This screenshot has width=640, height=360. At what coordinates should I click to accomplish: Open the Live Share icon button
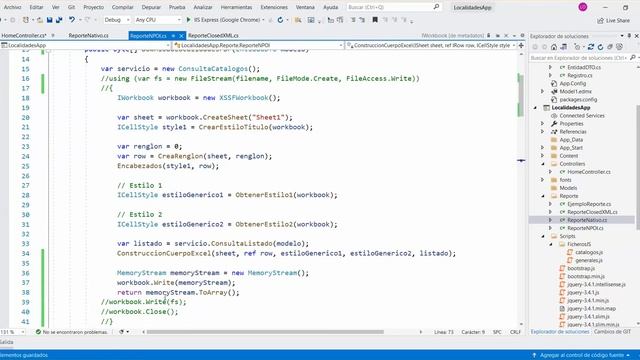tap(600, 20)
